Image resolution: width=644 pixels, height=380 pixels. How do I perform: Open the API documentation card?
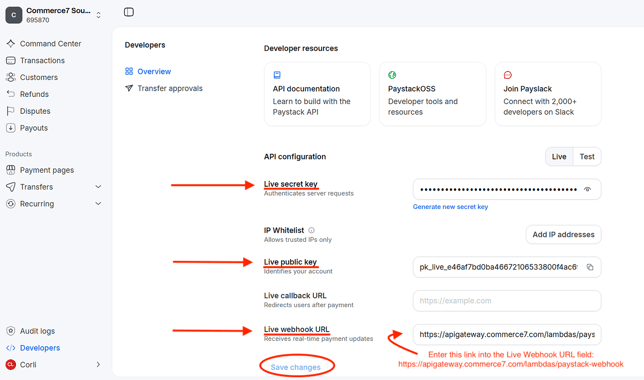coord(317,94)
